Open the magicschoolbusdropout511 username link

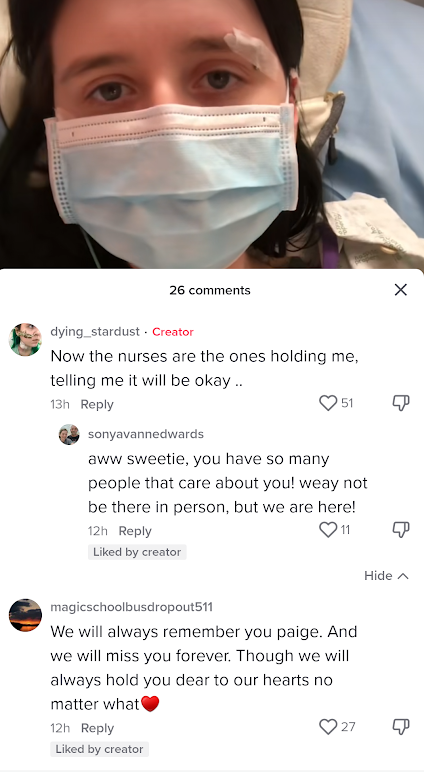132,607
